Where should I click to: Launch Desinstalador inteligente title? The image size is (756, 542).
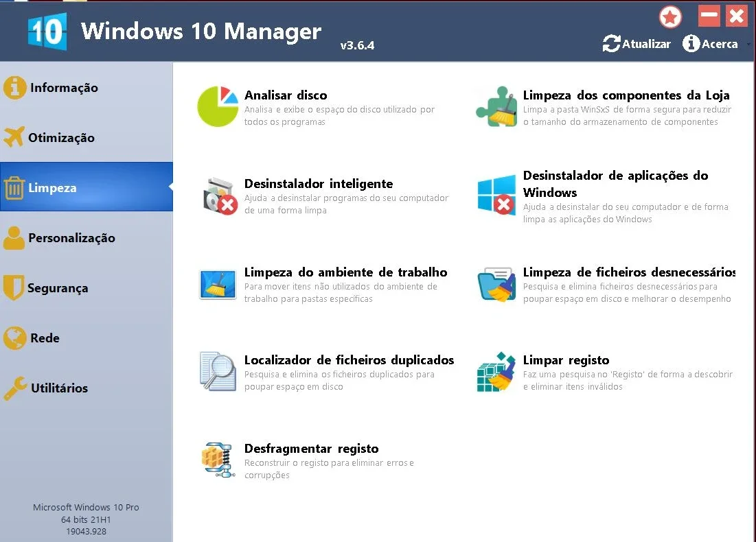[318, 184]
